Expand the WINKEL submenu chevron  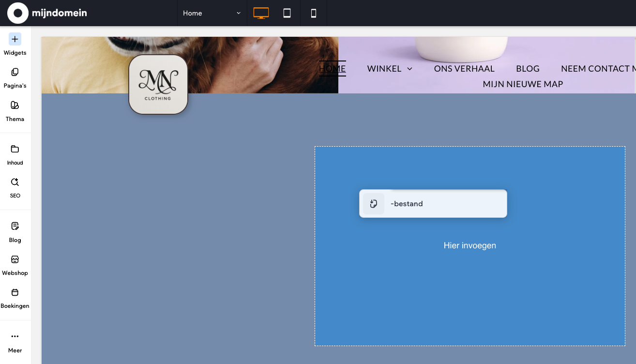pyautogui.click(x=410, y=69)
